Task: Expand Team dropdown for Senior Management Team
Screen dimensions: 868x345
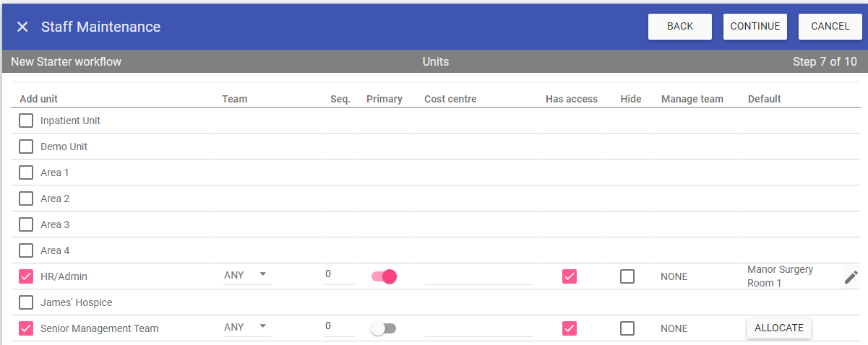Action: point(246,327)
